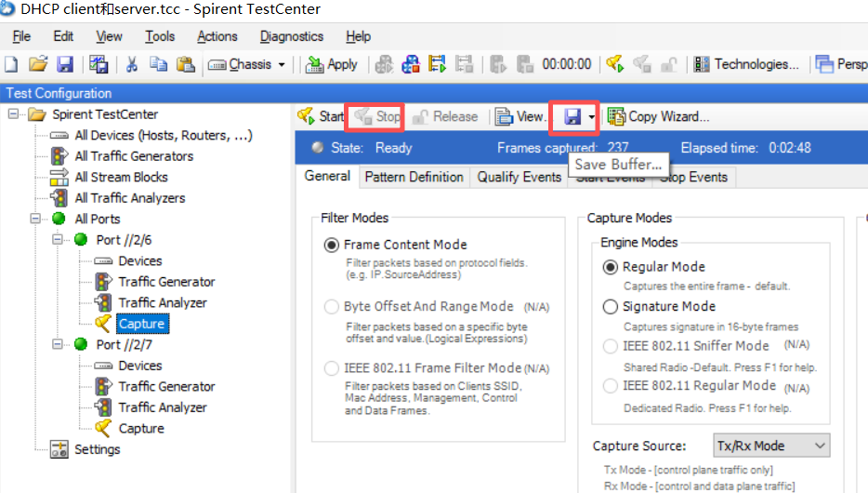This screenshot has height=493, width=868.
Task: Expand the Chassis dropdown arrow
Action: [x=282, y=65]
